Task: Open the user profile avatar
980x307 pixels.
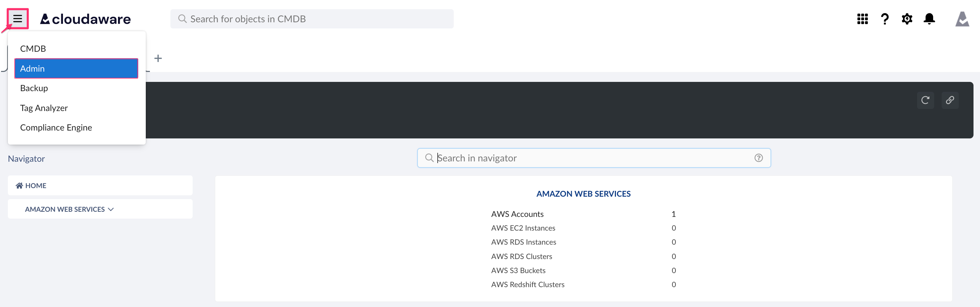Action: (962, 19)
